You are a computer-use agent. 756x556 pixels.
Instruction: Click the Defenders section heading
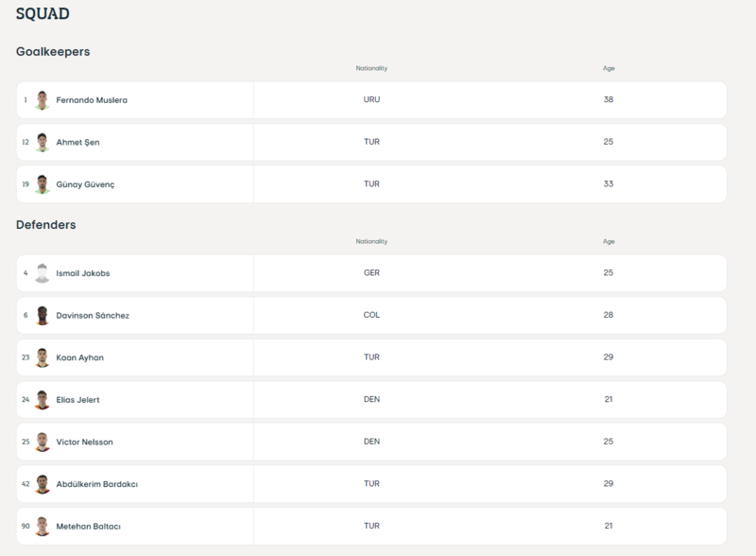coord(46,225)
